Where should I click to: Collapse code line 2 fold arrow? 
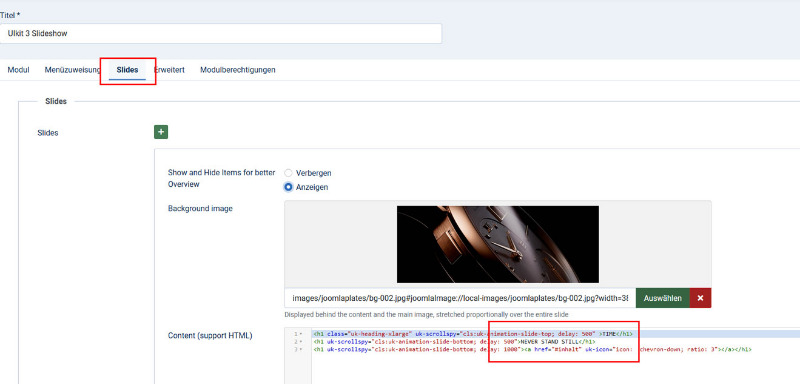pyautogui.click(x=302, y=342)
